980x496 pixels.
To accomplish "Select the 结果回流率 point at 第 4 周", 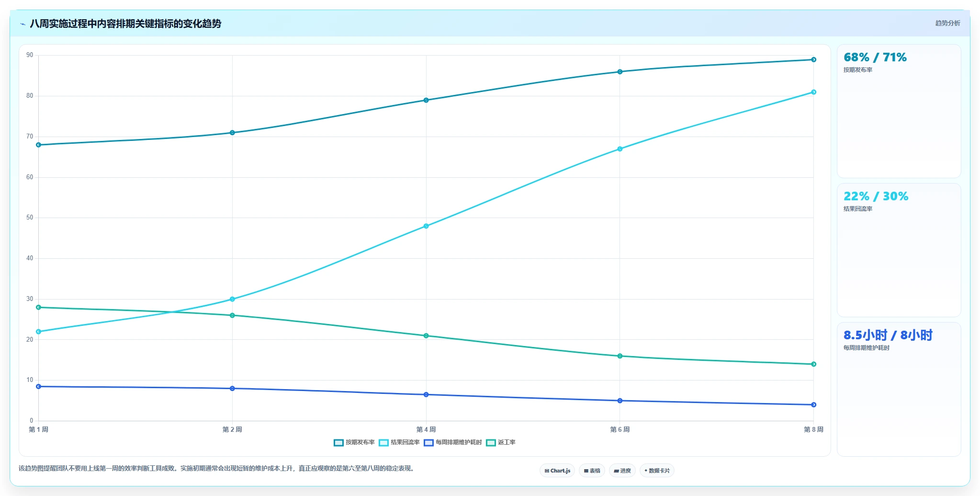I will click(x=426, y=226).
